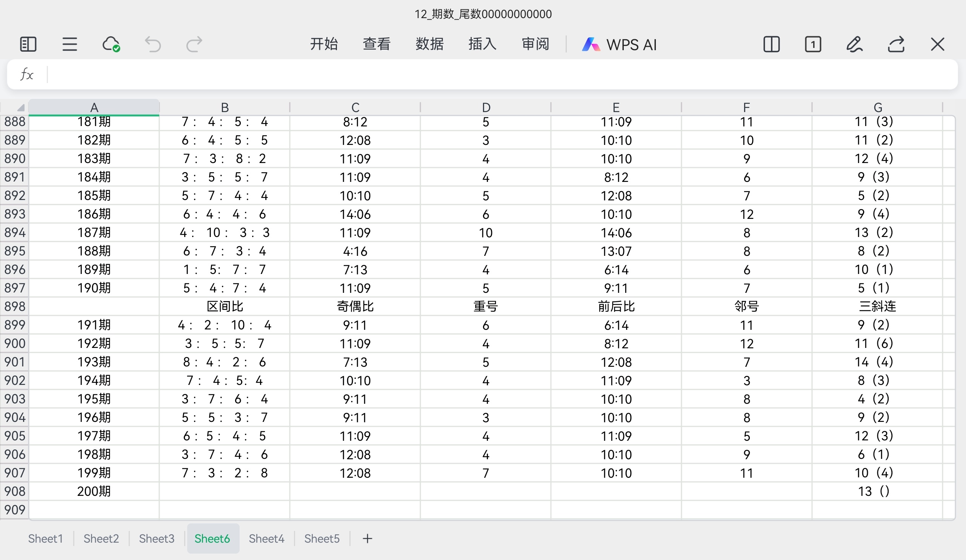Click into the fx formula input bar
The width and height of the screenshot is (966, 560).
coord(498,74)
